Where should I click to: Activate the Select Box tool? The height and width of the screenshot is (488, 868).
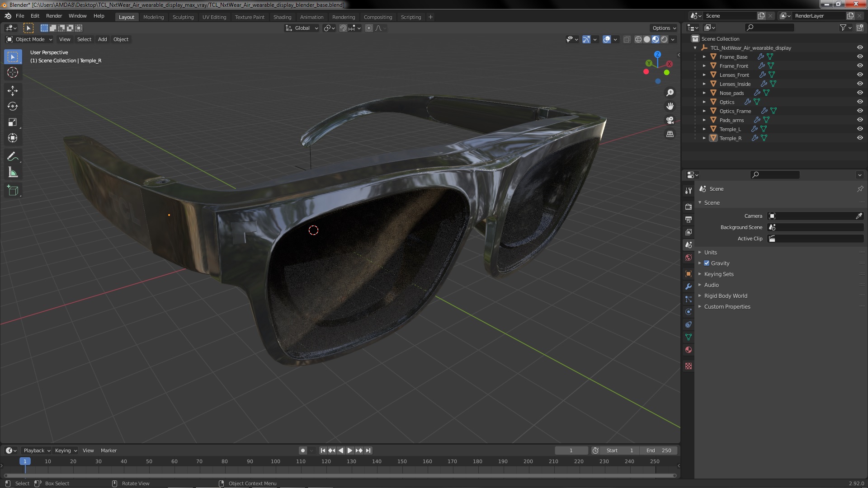click(13, 57)
